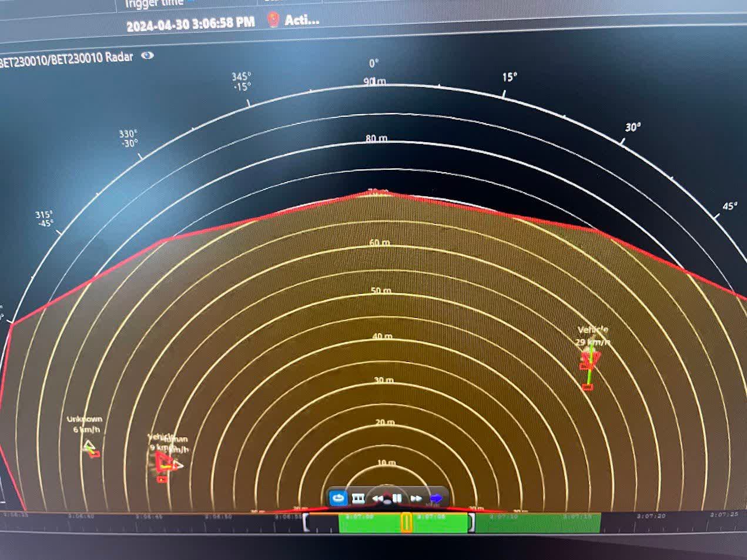Click the 30° bearing label

point(633,128)
